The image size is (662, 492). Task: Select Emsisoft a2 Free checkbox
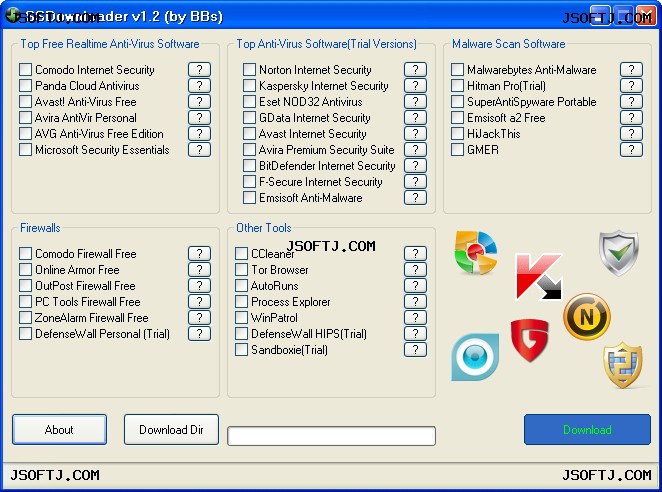[458, 117]
